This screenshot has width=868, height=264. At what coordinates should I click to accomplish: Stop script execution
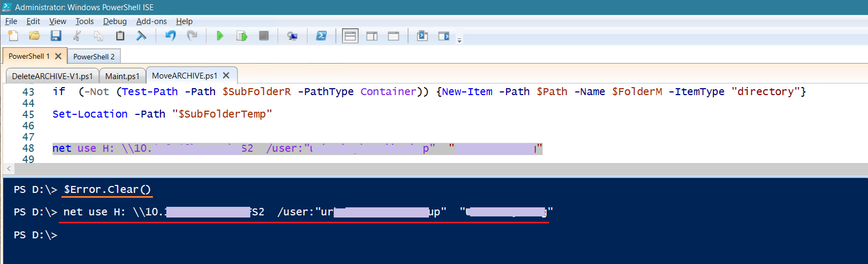pyautogui.click(x=264, y=36)
